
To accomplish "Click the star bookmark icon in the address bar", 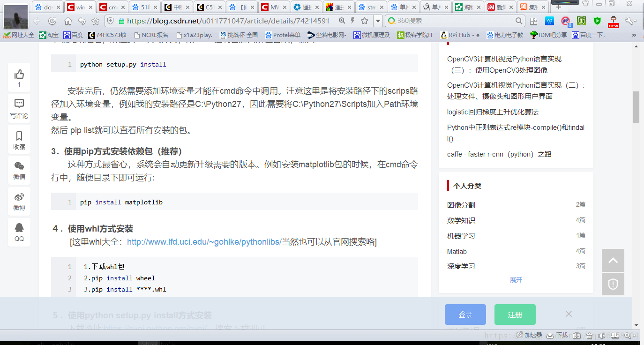I will click(x=365, y=21).
